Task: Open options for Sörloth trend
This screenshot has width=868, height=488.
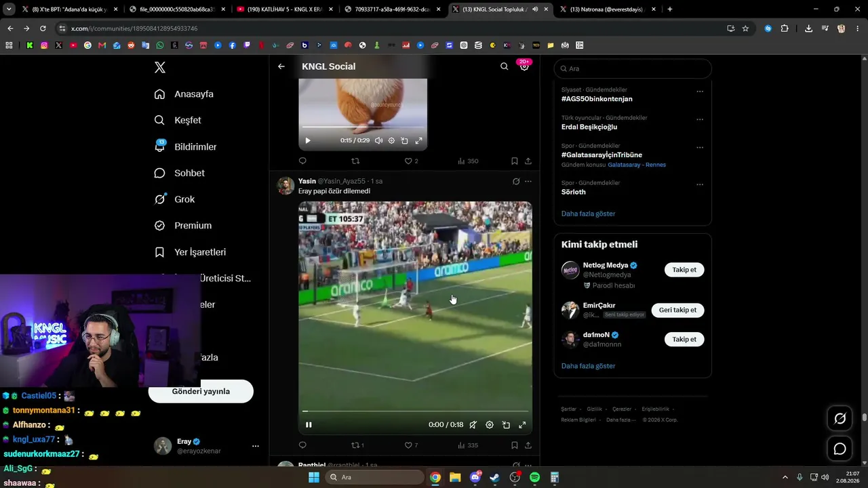Action: coord(700,184)
